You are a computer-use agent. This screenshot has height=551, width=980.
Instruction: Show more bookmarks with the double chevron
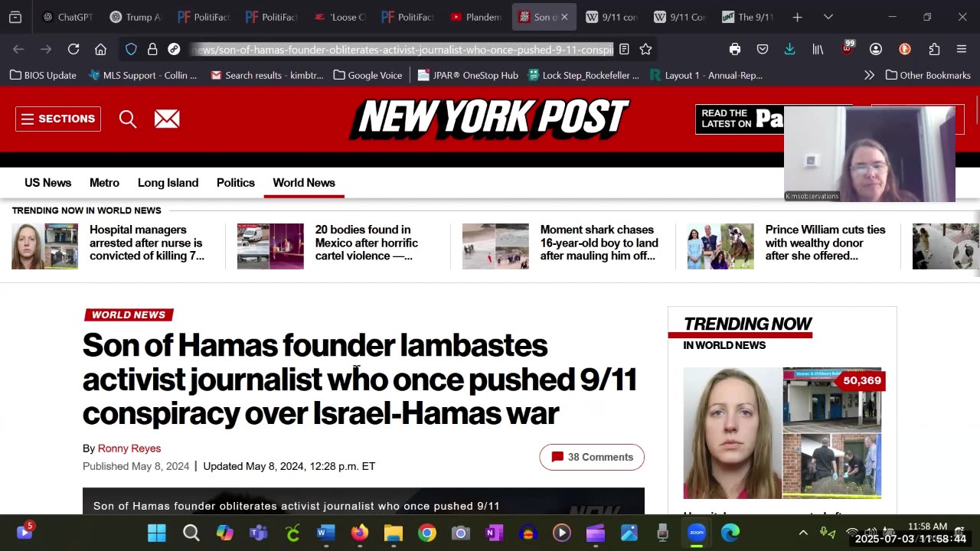tap(869, 75)
